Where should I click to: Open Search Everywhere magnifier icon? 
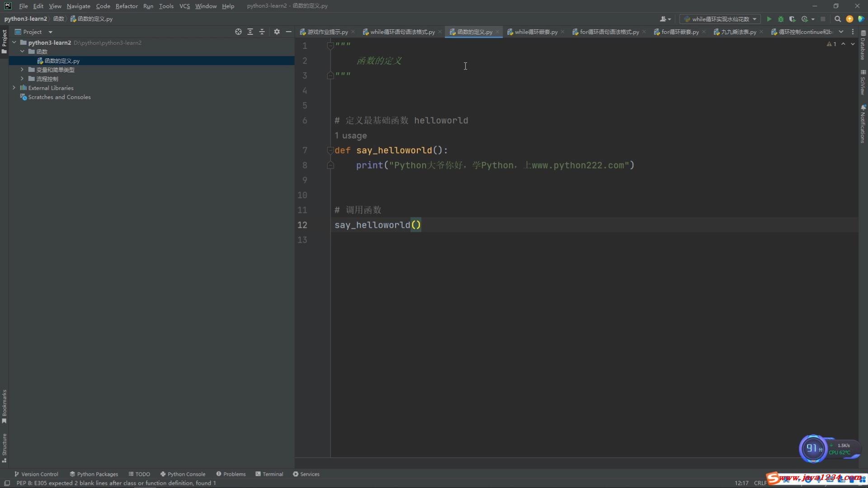click(x=838, y=19)
